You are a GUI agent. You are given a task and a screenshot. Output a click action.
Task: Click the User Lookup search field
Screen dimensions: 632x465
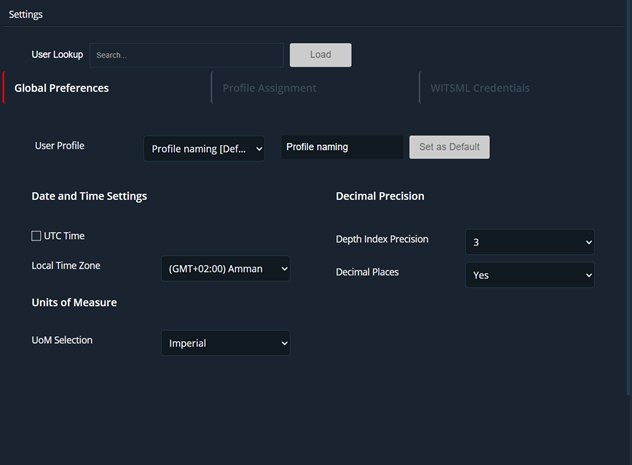tap(186, 55)
